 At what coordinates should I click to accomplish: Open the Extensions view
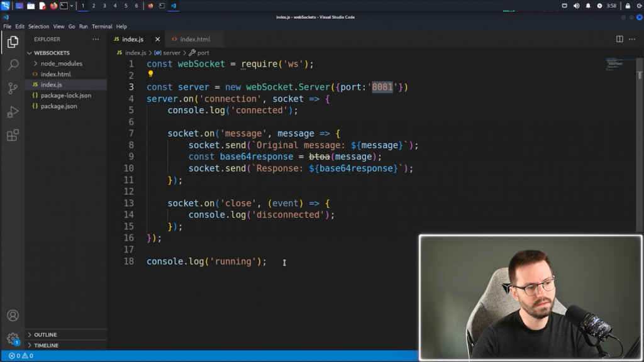(13, 135)
